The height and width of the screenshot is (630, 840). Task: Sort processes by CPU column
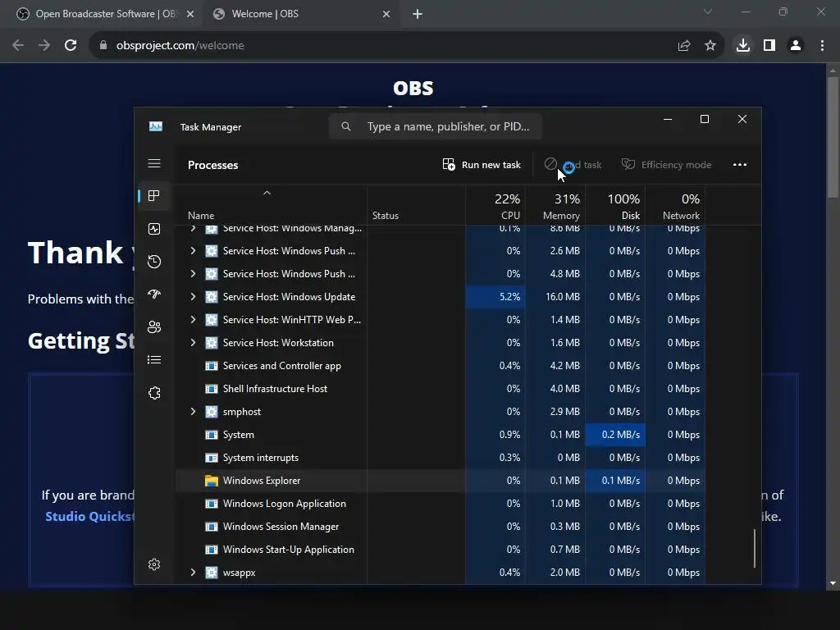[495, 206]
